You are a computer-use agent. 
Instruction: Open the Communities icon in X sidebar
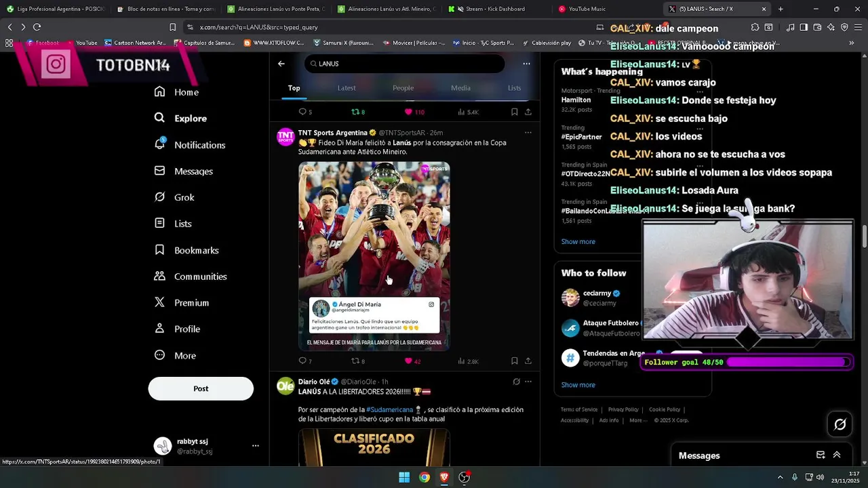(159, 277)
